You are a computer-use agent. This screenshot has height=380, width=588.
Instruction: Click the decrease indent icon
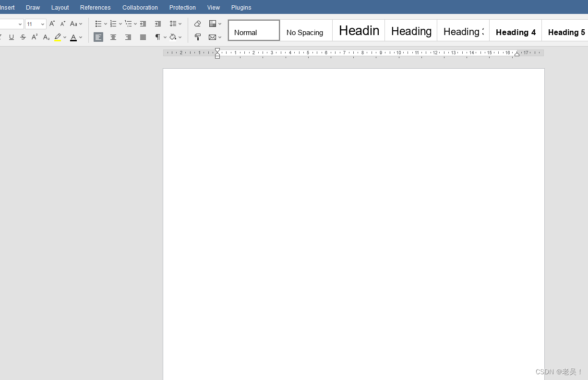pyautogui.click(x=143, y=24)
